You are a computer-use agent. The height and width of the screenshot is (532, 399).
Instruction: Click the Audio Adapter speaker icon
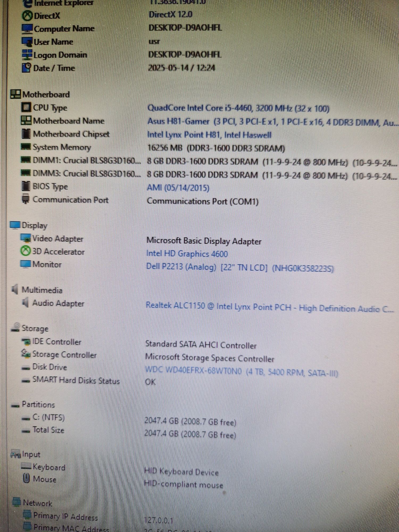[x=26, y=302]
